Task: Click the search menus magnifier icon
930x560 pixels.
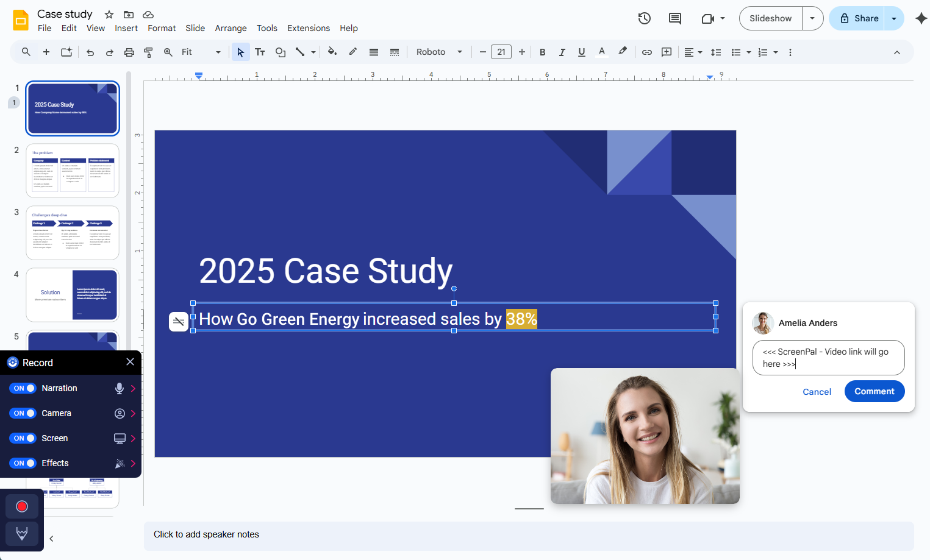Action: click(26, 52)
